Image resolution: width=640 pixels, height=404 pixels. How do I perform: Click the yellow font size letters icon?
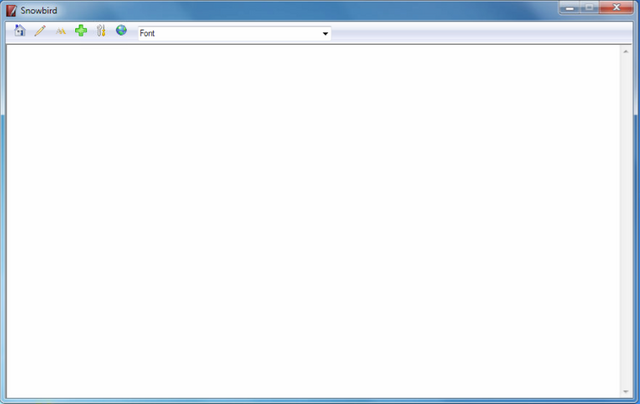coord(61,31)
